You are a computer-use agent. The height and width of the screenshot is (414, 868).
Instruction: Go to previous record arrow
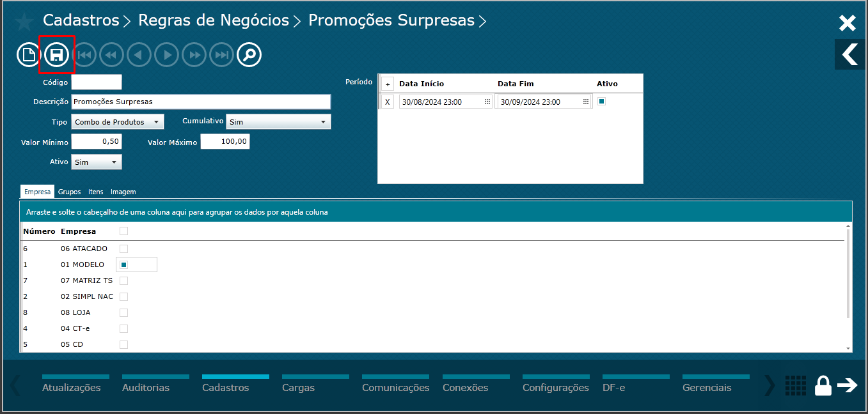[139, 55]
